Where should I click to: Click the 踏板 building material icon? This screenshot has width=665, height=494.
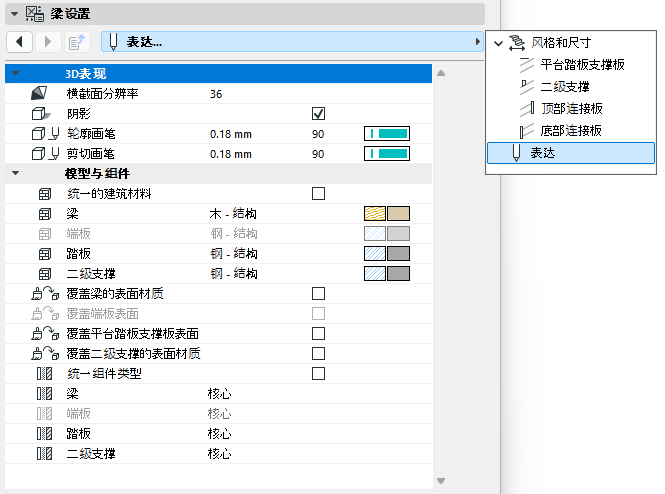pos(45,254)
